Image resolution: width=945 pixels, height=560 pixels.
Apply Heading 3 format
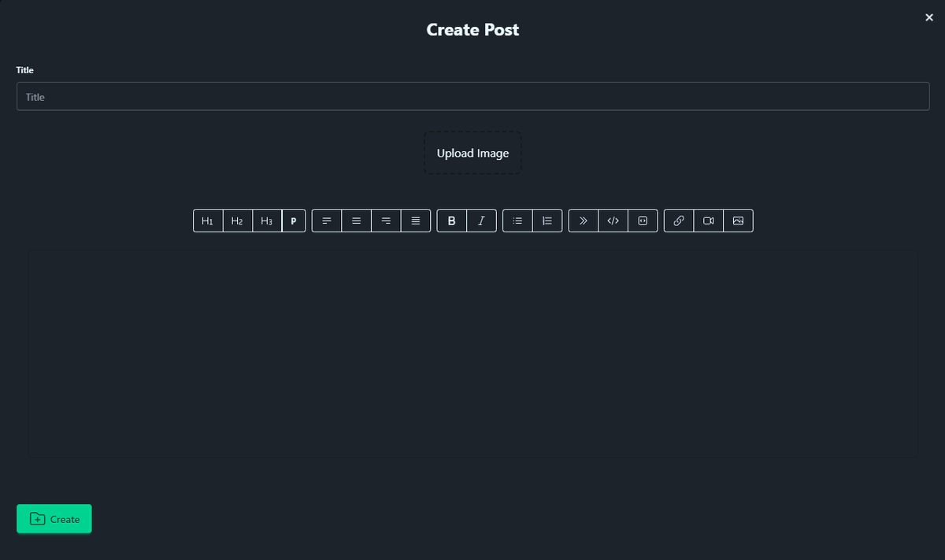point(267,221)
